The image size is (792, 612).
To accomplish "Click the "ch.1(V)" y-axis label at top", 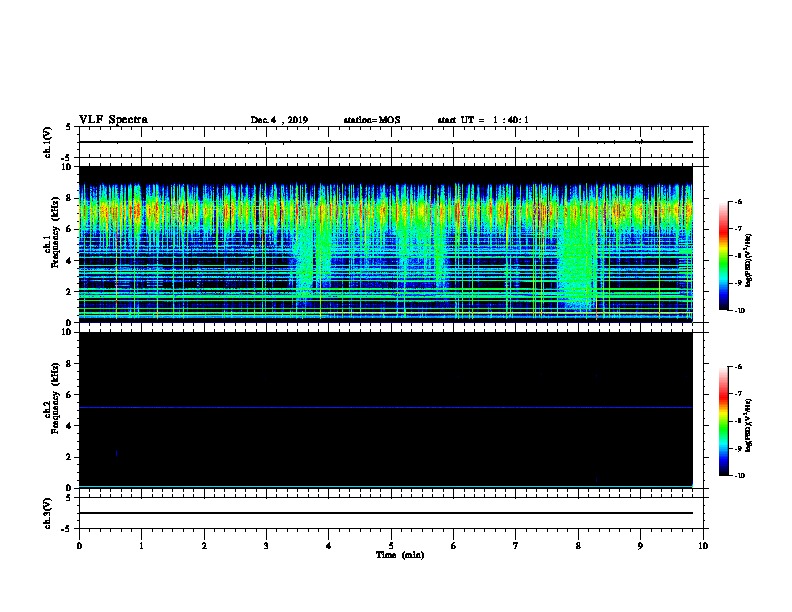I will (x=47, y=142).
